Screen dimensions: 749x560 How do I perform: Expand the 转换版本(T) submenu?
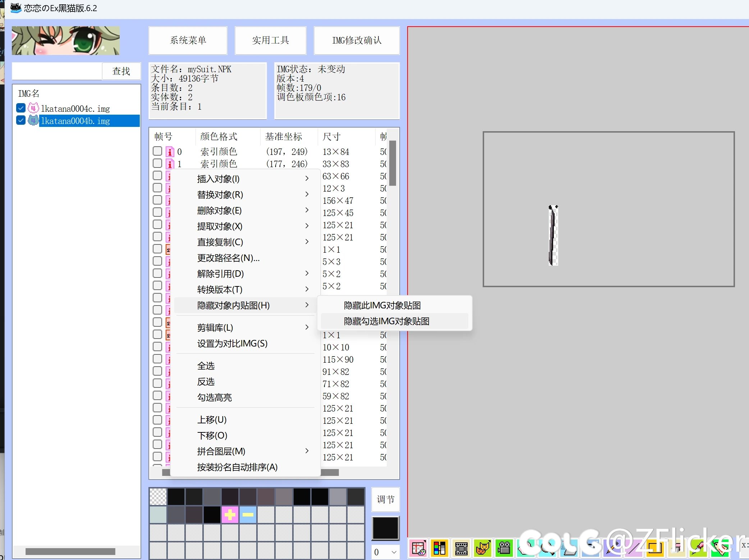tap(245, 289)
